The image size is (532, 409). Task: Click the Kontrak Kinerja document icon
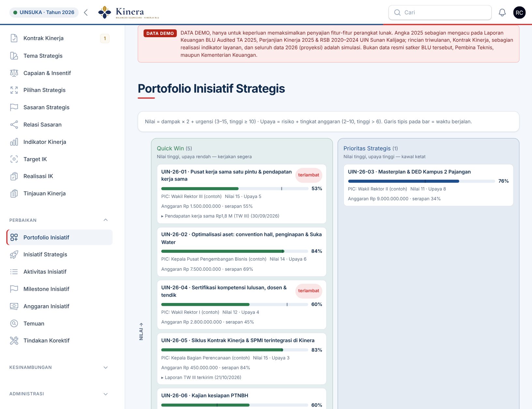(14, 38)
